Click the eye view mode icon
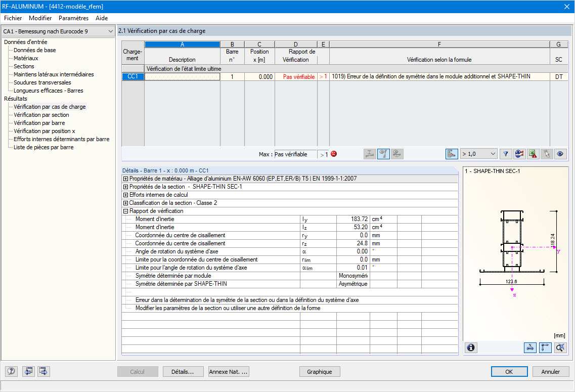575x392 pixels. (x=560, y=154)
